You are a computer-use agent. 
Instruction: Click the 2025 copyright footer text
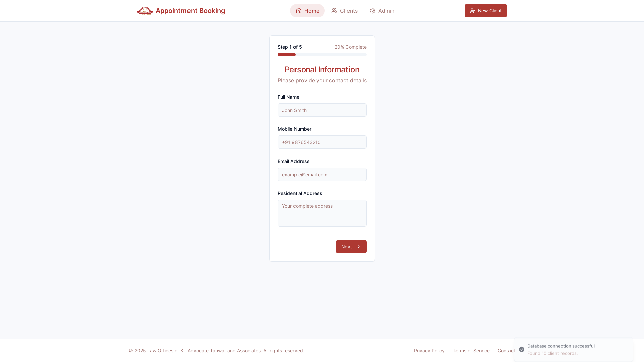[x=216, y=351]
